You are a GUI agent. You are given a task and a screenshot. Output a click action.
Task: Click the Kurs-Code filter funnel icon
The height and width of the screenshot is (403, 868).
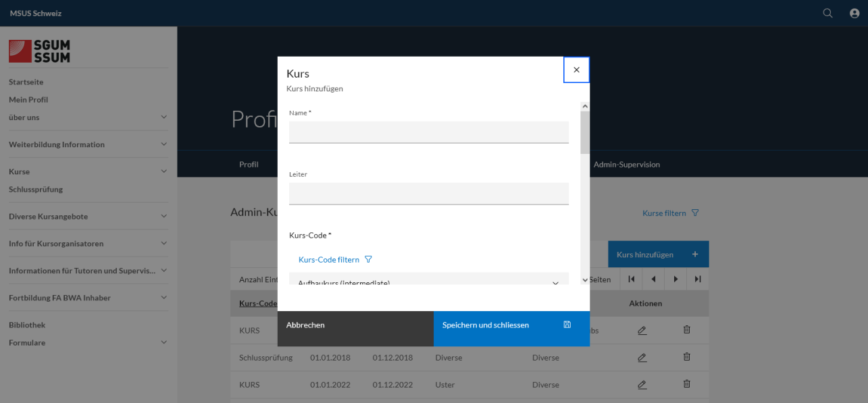click(368, 259)
